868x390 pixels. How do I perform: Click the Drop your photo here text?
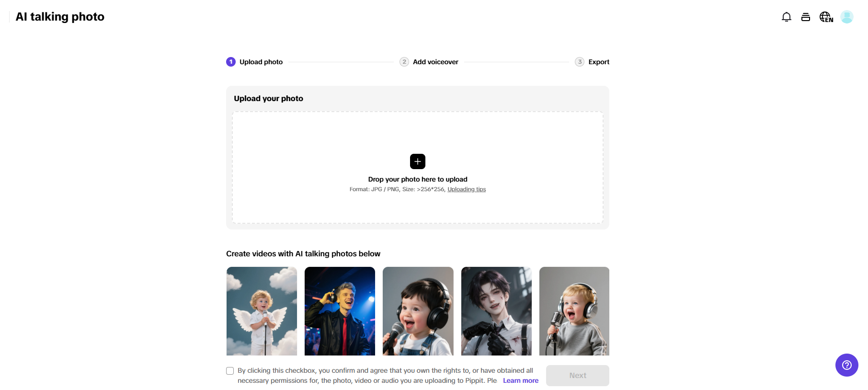coord(417,179)
